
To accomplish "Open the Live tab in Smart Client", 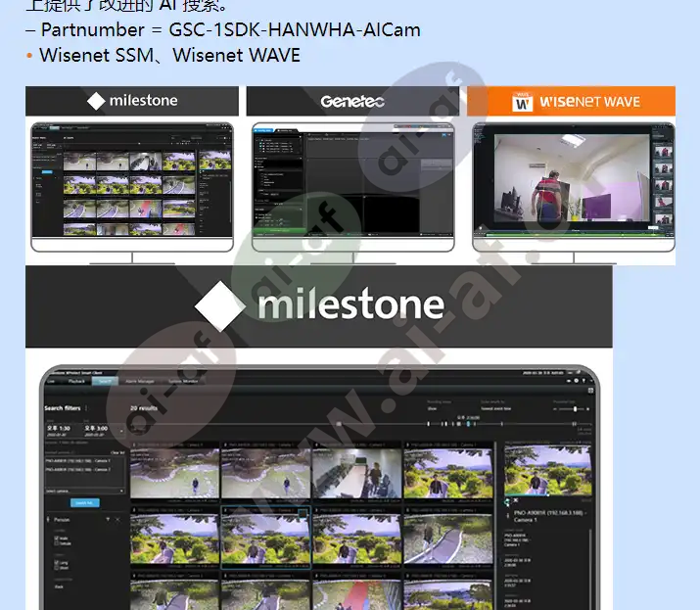I will point(51,381).
